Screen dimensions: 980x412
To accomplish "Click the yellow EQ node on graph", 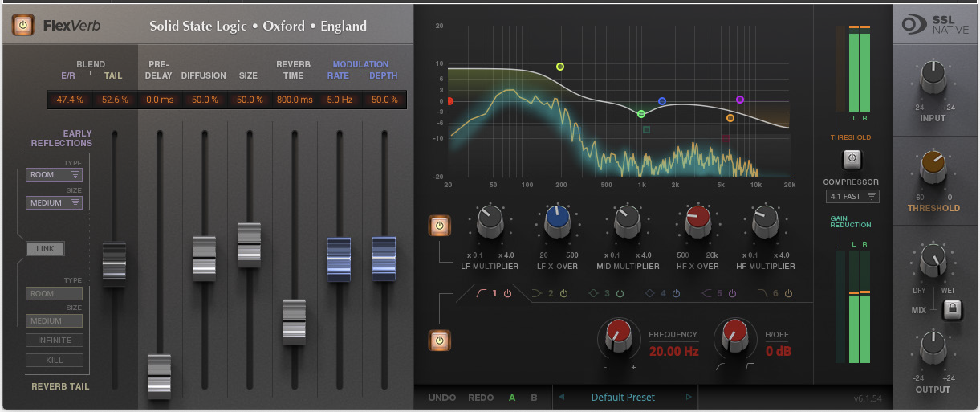I will [560, 67].
